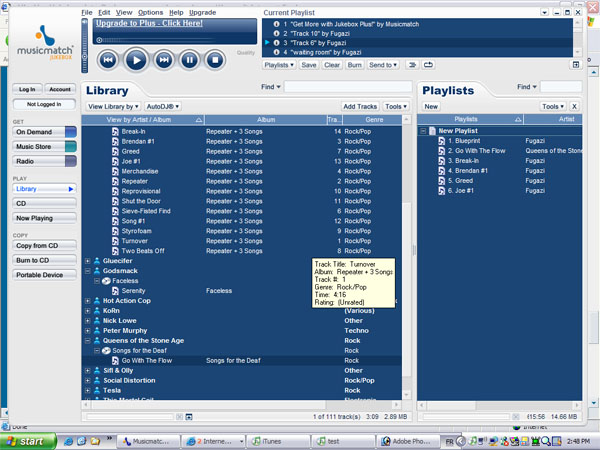600x450 pixels.
Task: Expand the KoRn artist node
Action: pos(87,310)
